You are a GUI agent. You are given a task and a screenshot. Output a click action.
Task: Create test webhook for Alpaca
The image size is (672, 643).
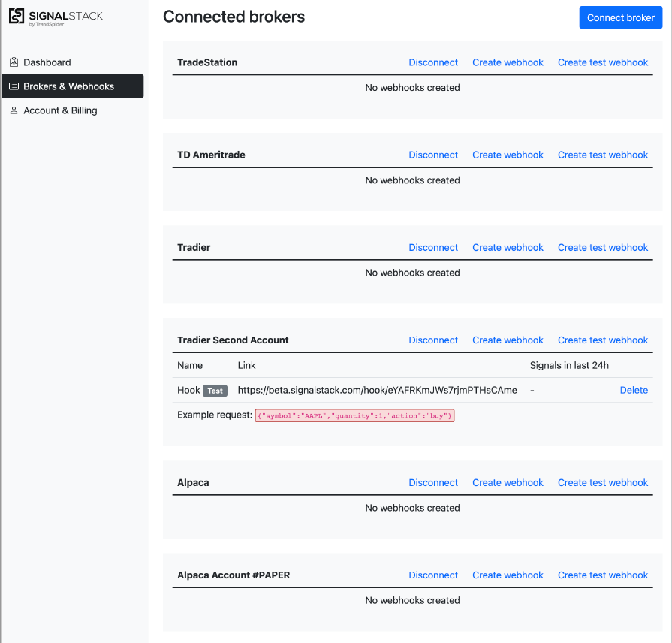tap(603, 482)
